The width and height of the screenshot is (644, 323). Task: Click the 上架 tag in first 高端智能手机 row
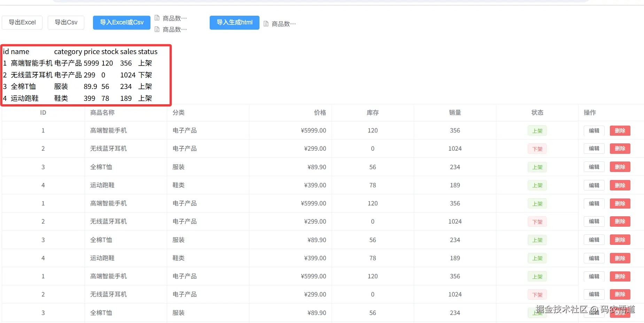click(x=537, y=131)
